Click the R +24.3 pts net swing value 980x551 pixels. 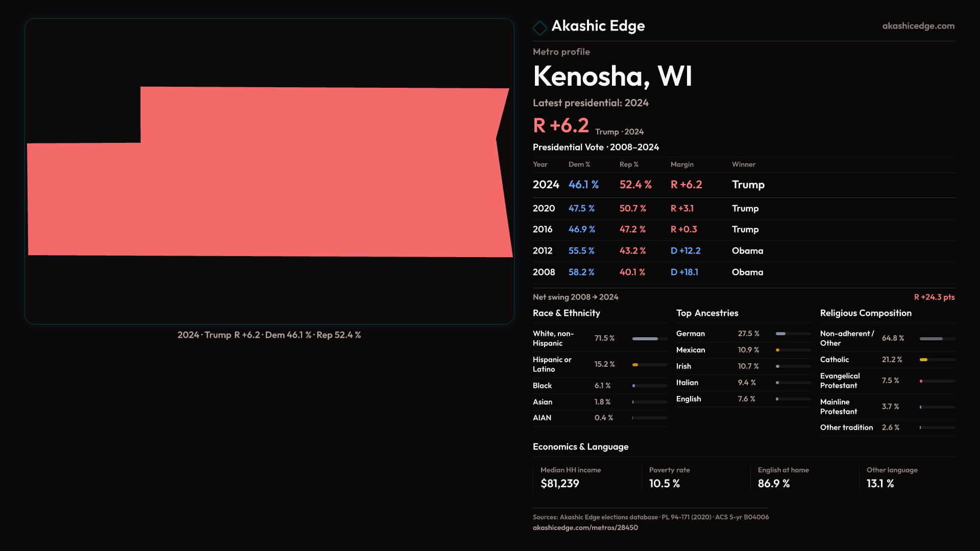(x=934, y=297)
